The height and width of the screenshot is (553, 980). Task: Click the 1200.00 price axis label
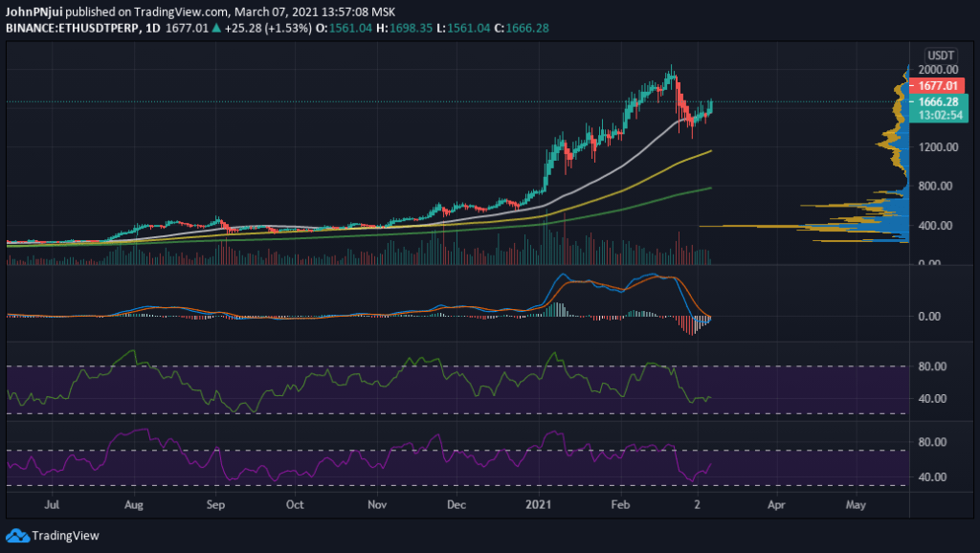pos(938,147)
